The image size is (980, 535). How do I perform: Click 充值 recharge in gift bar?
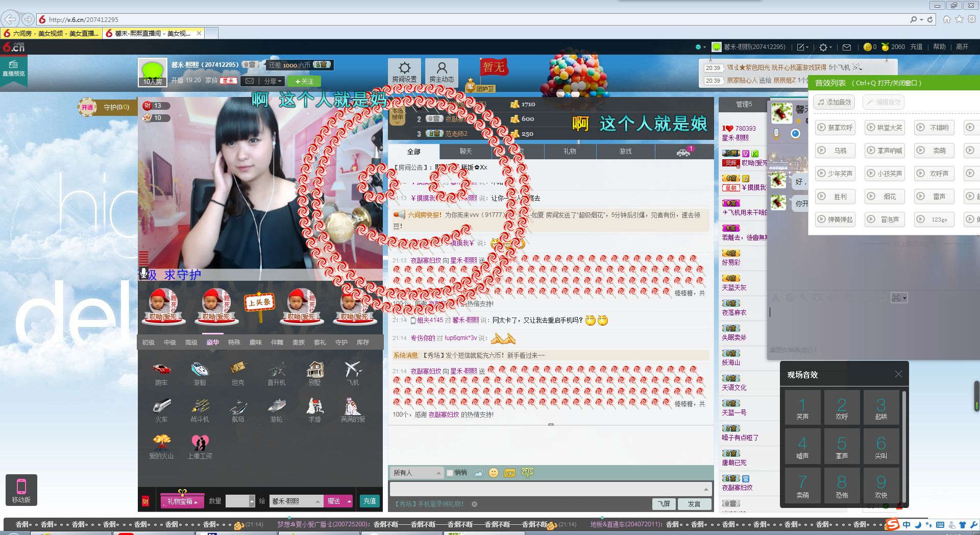click(x=370, y=501)
